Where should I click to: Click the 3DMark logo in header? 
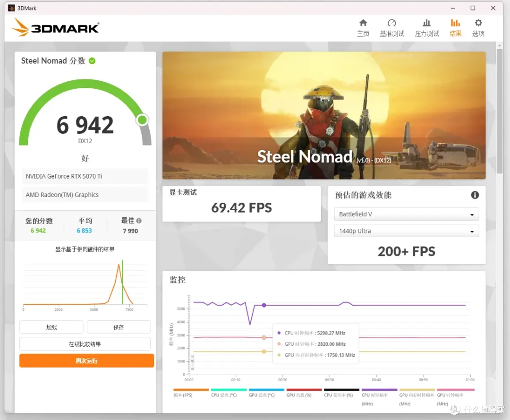(56, 27)
